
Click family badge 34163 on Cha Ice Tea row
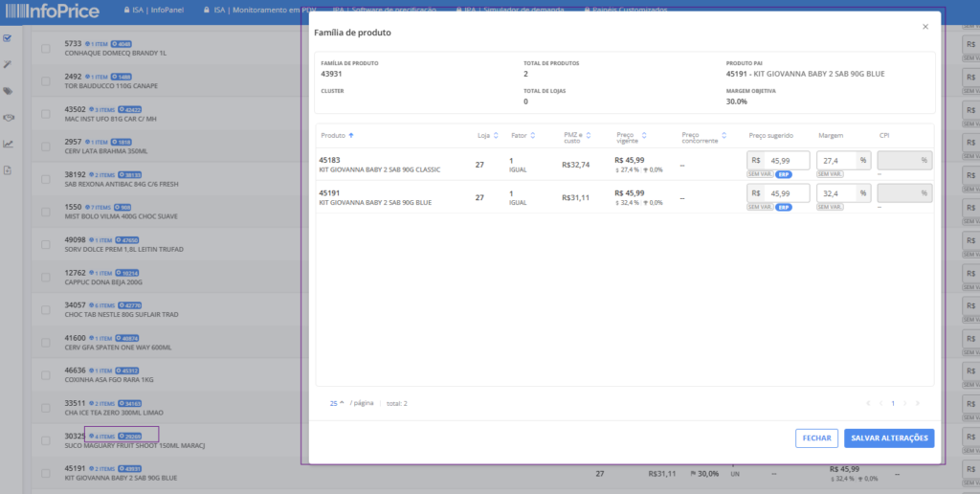pos(130,404)
